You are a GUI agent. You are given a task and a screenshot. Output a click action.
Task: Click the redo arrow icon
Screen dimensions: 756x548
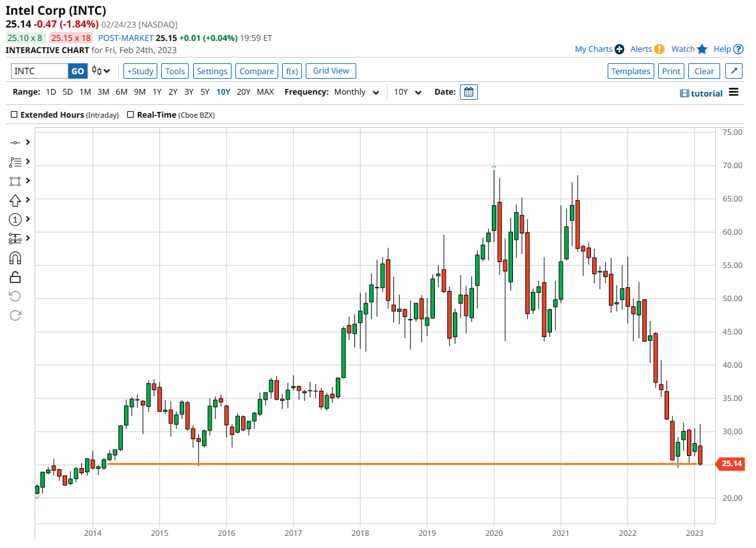click(x=15, y=315)
